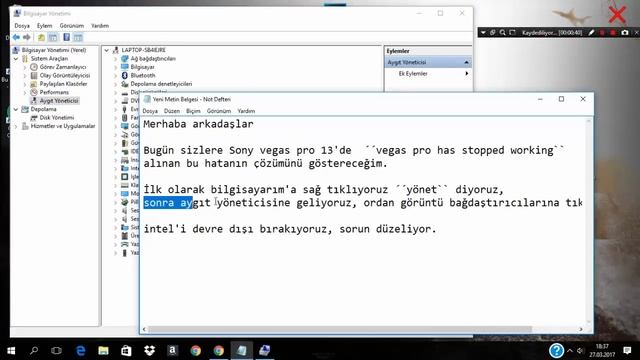Open Amazon app from the taskbar
The height and width of the screenshot is (360, 640).
172,351
